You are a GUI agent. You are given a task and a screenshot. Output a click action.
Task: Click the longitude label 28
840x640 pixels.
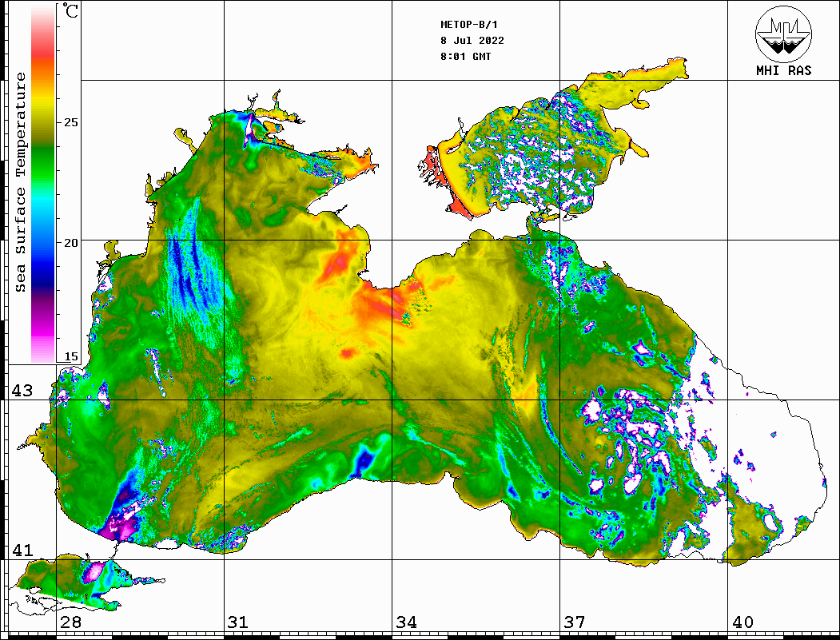70,622
